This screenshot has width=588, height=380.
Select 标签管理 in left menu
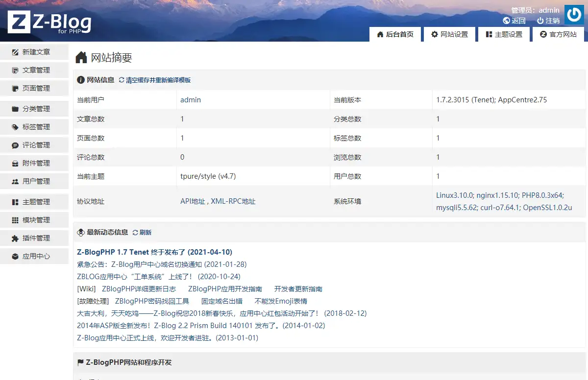35,127
